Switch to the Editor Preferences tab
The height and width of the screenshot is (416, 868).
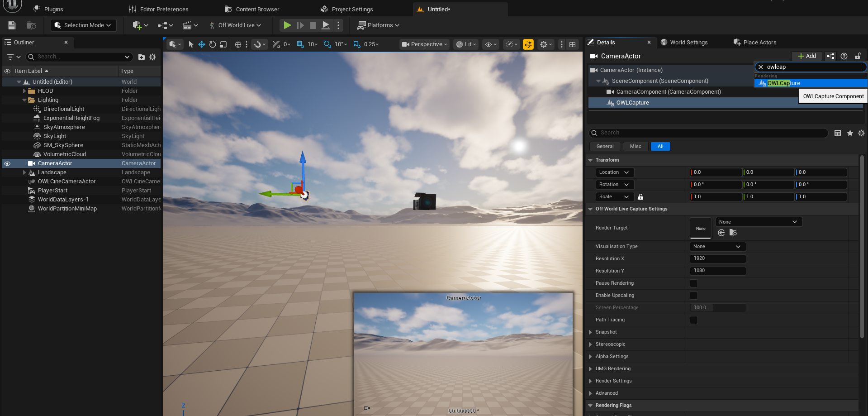[x=159, y=9]
